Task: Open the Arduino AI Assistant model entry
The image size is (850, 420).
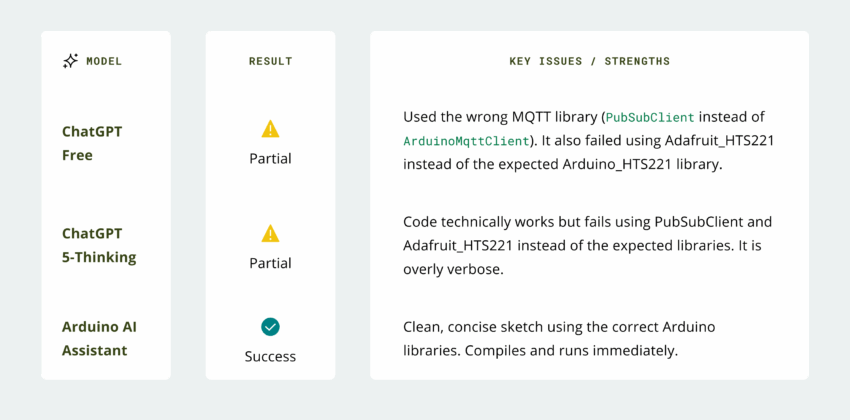Action: [100, 339]
